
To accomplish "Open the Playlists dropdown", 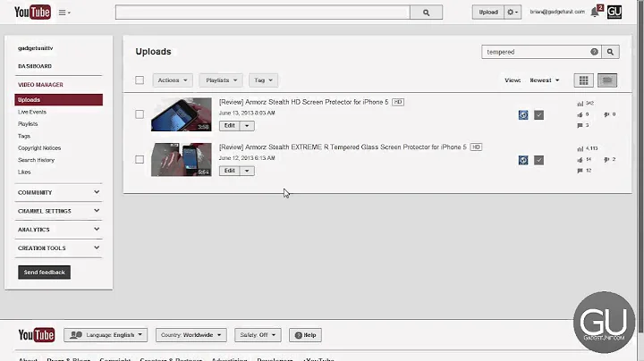I will pyautogui.click(x=221, y=80).
